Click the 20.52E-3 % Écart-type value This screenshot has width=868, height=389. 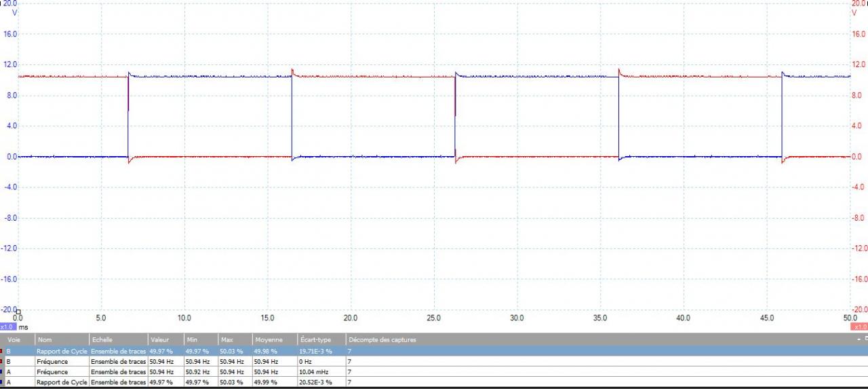(x=315, y=382)
